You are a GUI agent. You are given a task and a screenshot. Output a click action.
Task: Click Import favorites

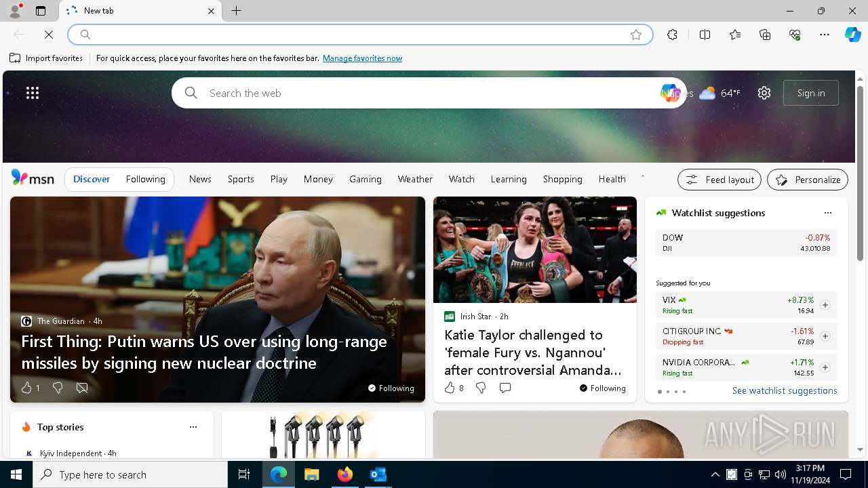(x=46, y=58)
